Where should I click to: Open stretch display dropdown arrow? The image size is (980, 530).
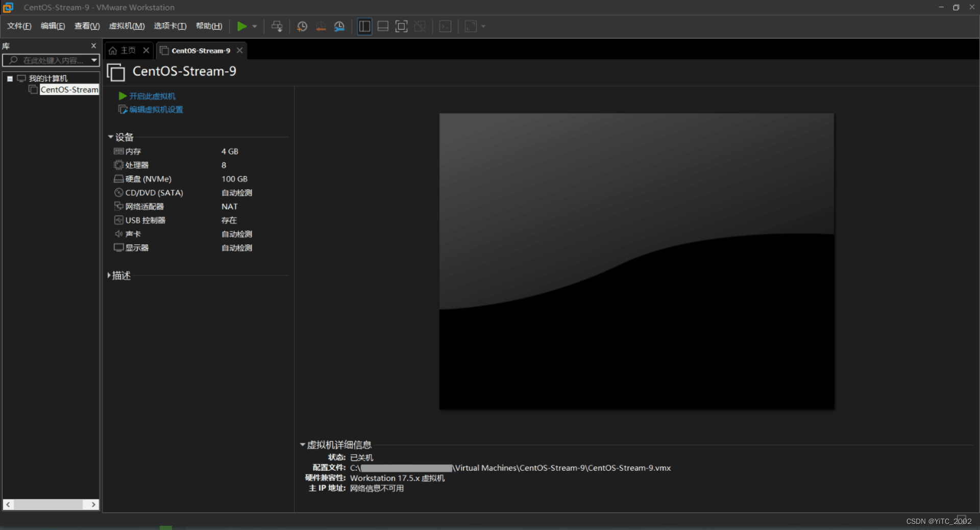tap(483, 26)
